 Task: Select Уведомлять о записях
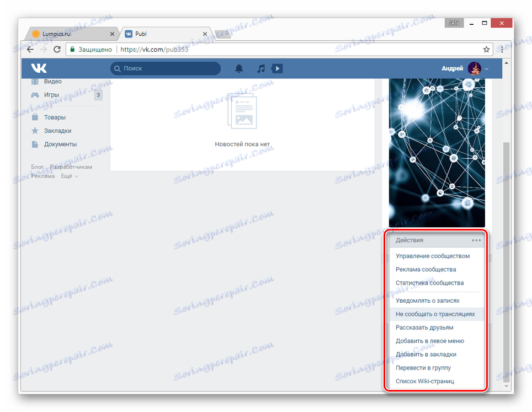click(428, 301)
